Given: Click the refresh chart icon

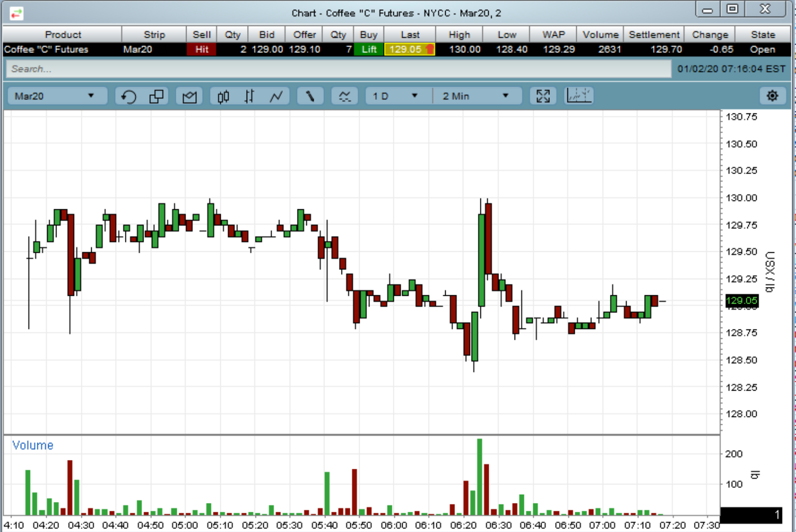Looking at the screenshot, I should [129, 96].
